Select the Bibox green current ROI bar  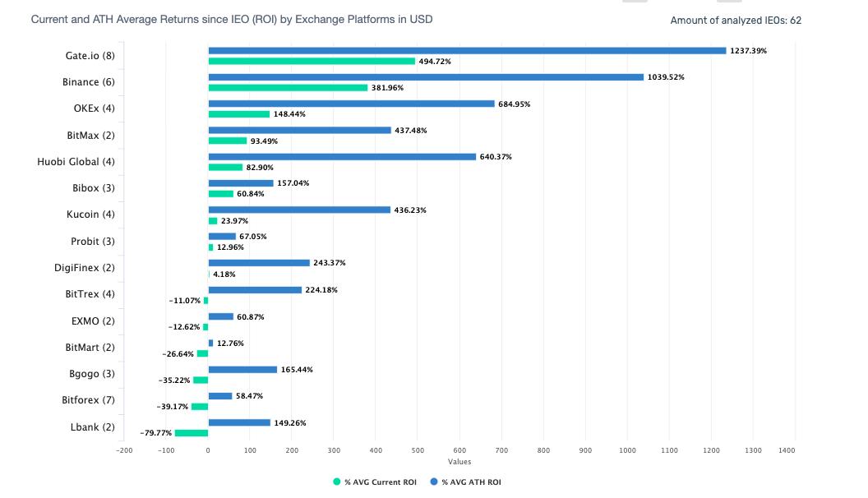(221, 194)
